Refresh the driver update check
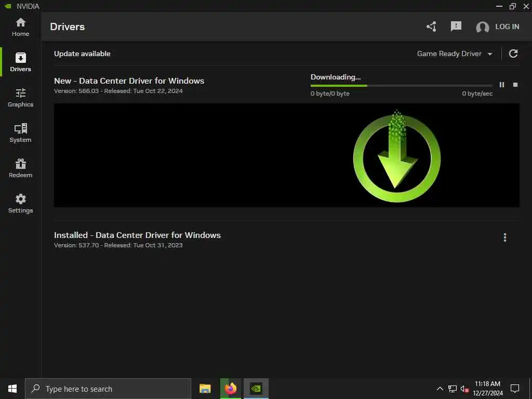The image size is (532, 399). [x=513, y=54]
